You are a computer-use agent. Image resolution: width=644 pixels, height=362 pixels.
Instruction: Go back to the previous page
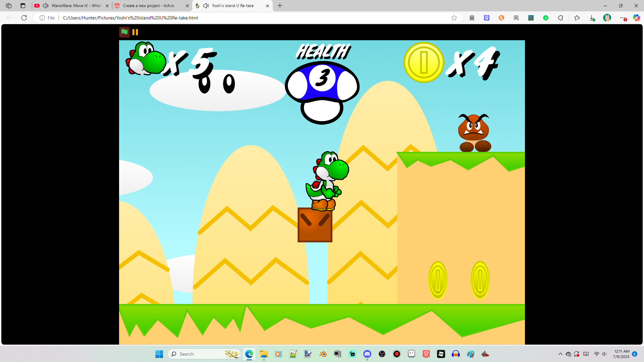coord(9,18)
